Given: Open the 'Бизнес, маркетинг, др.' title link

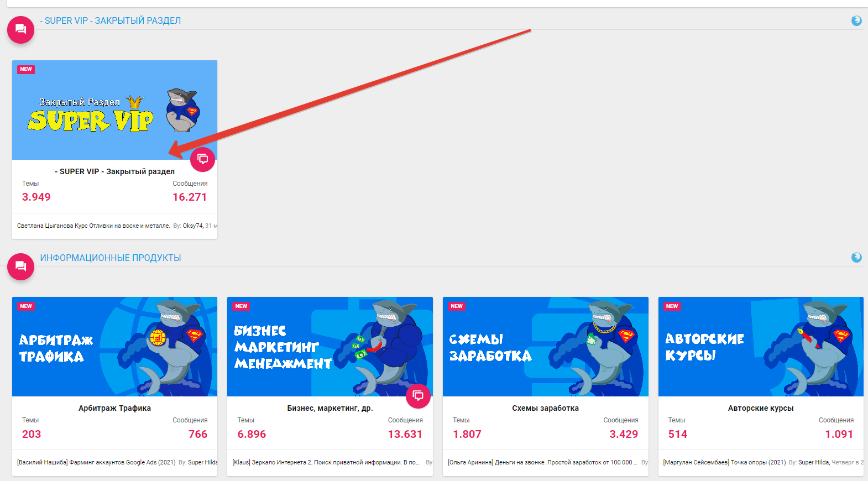Looking at the screenshot, I should tap(330, 408).
